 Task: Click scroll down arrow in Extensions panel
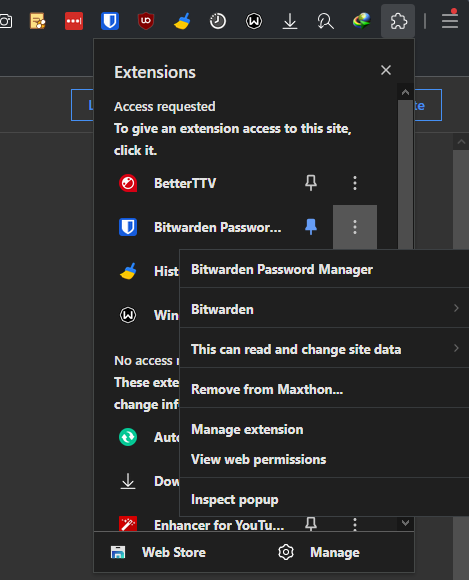tap(405, 523)
